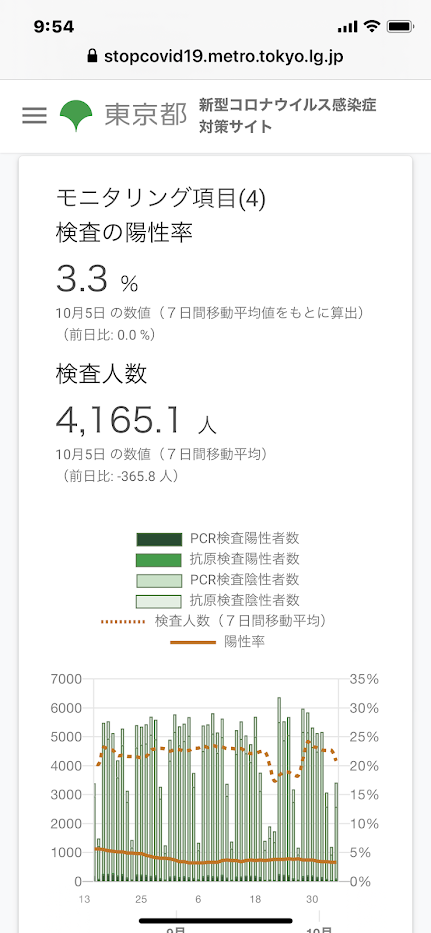The width and height of the screenshot is (431, 933).
Task: Open 新型コロナウイルス感染症対策サイト title link
Action: pyautogui.click(x=288, y=115)
